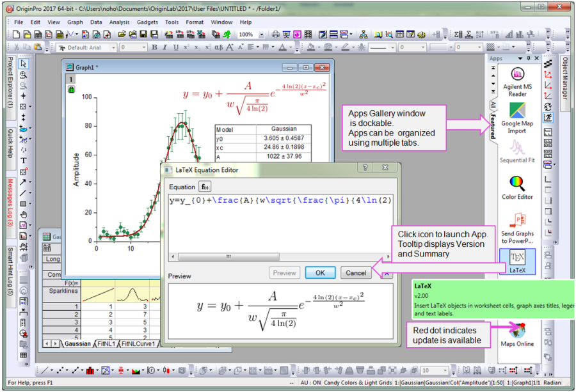Image resolution: width=576 pixels, height=392 pixels.
Task: Select the Arrow drawing tool
Action: click(x=23, y=182)
